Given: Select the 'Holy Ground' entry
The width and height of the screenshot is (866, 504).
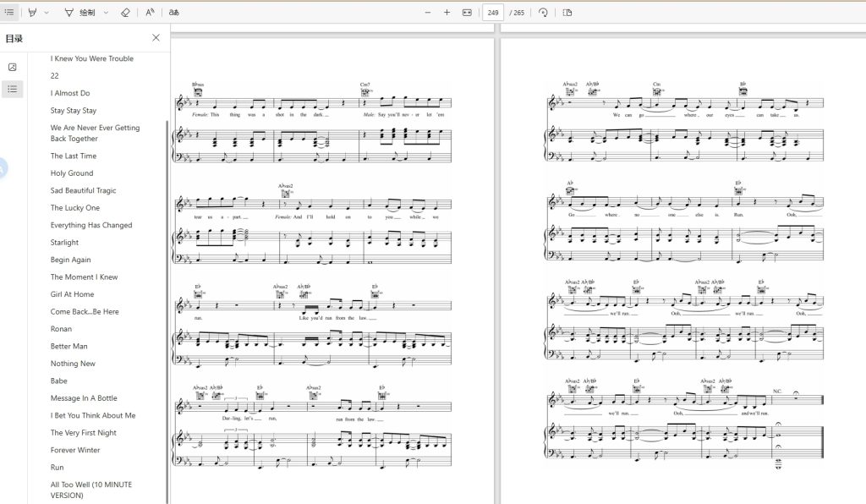Looking at the screenshot, I should point(72,173).
